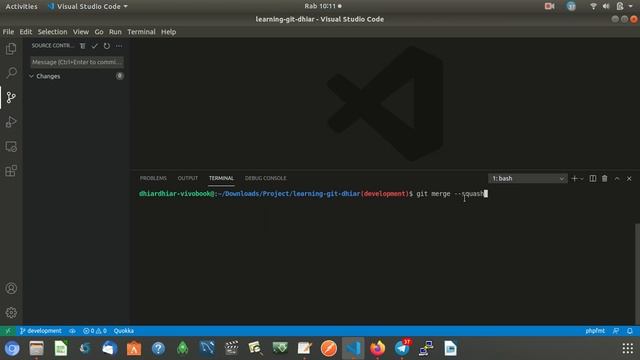Click the screen recording indicator in top bar
This screenshot has height=360, width=640.
[549, 6]
